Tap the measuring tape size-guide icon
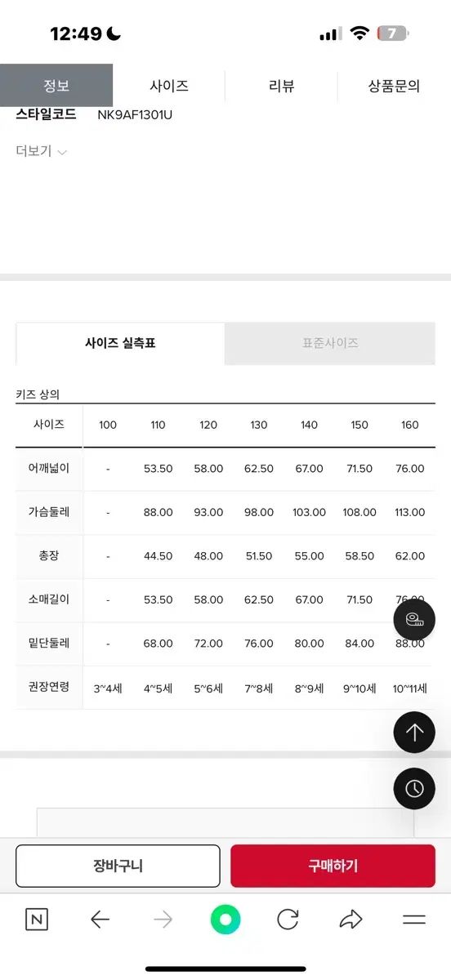The width and height of the screenshot is (451, 980). tap(414, 620)
